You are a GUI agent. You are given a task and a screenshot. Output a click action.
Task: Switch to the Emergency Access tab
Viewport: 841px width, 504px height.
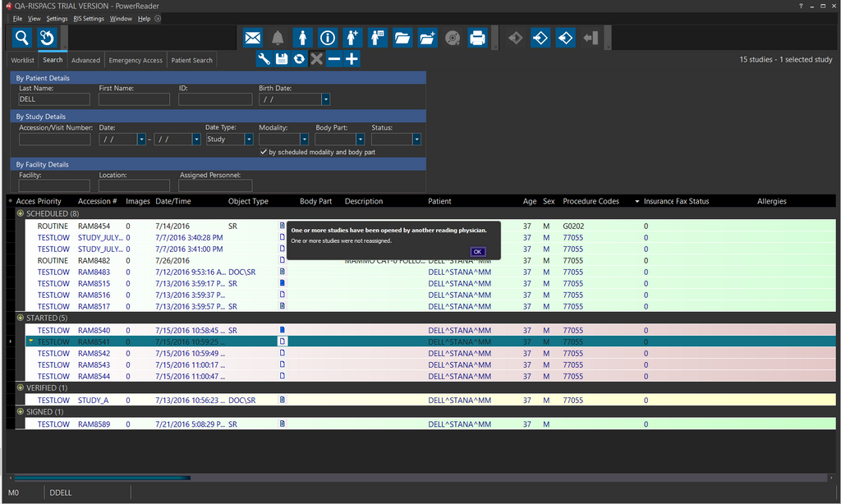tap(136, 60)
